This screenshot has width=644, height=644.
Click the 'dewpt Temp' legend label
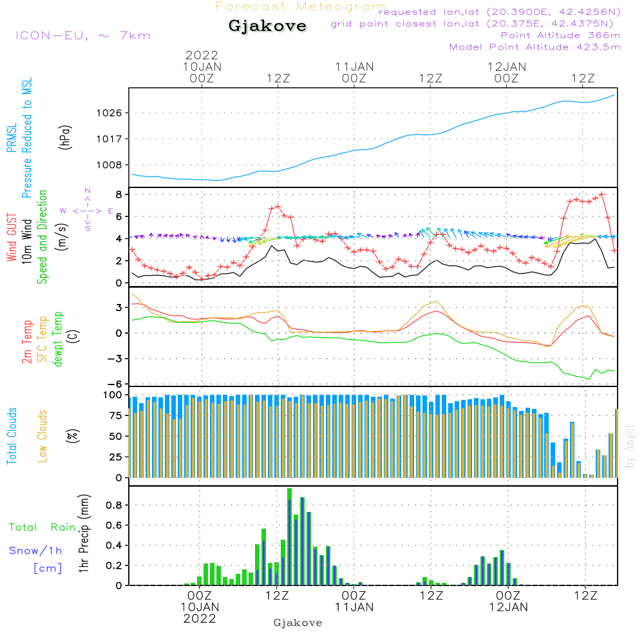click(x=57, y=339)
